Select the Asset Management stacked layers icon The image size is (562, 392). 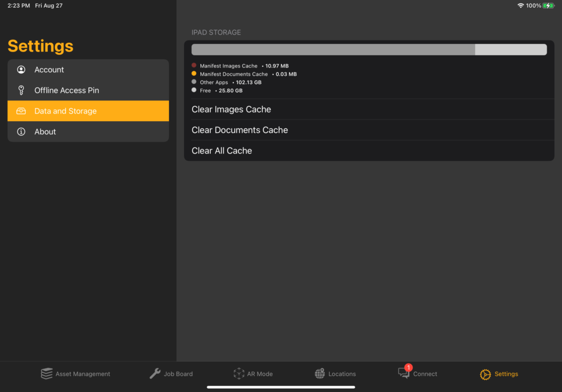(47, 373)
